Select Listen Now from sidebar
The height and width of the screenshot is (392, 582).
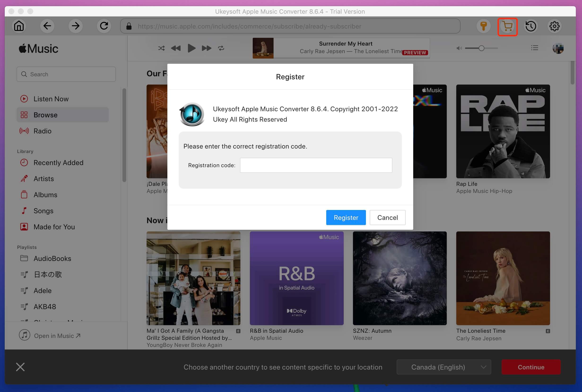51,98
